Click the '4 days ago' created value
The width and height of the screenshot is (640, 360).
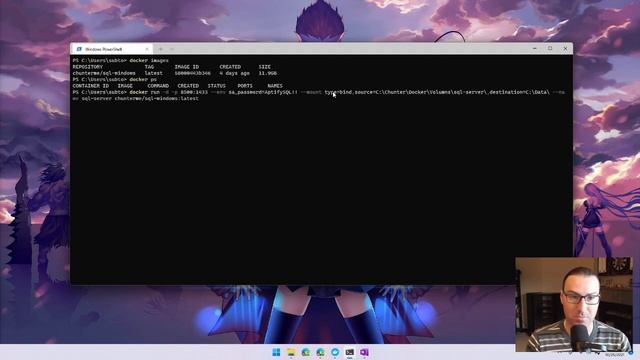click(234, 73)
